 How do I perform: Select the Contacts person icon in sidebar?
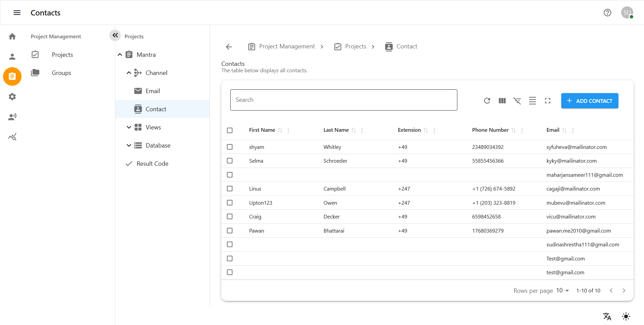point(12,56)
